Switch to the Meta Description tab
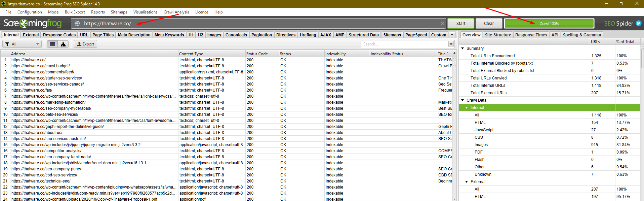Viewport: 644px width, 201px height. click(x=134, y=35)
